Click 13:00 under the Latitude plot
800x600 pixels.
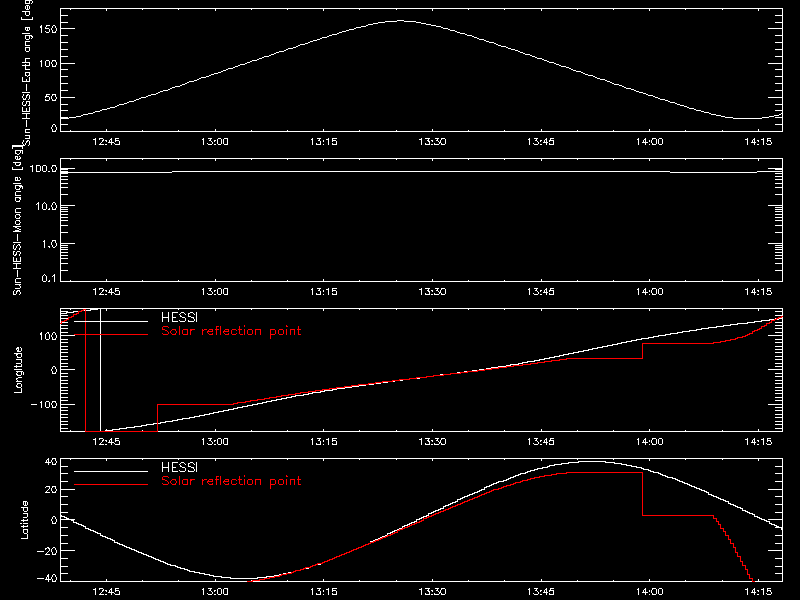(x=215, y=592)
